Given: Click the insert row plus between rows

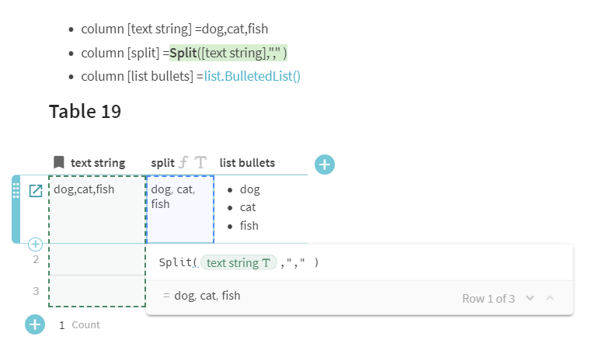Looking at the screenshot, I should click(x=35, y=244).
